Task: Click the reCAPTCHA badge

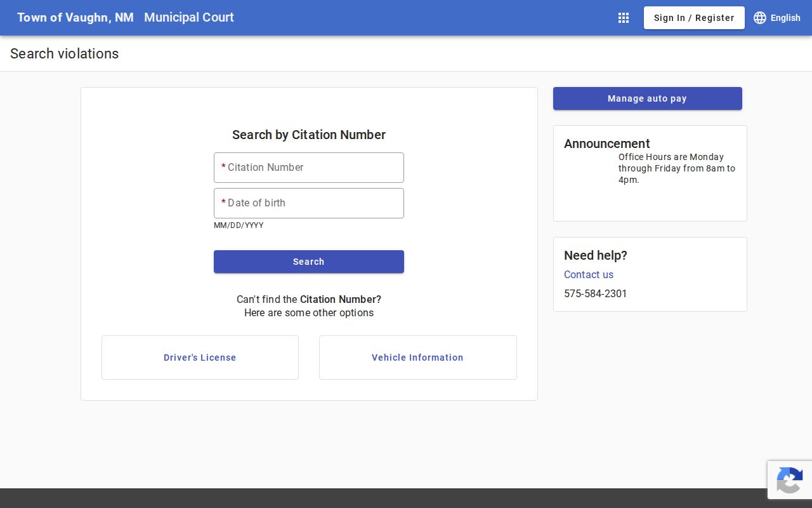Action: [790, 480]
